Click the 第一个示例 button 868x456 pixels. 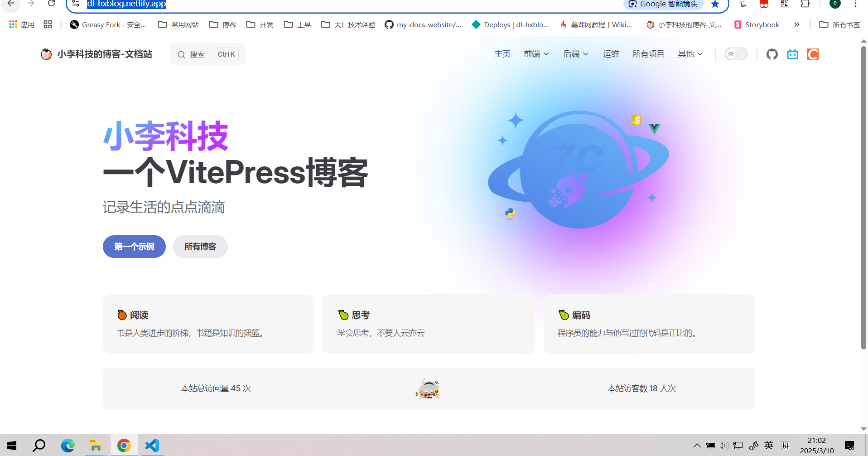click(x=134, y=247)
